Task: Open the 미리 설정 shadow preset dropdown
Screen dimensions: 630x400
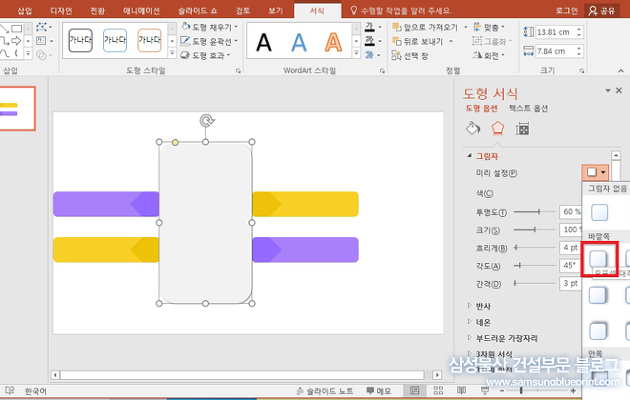Action: click(595, 172)
